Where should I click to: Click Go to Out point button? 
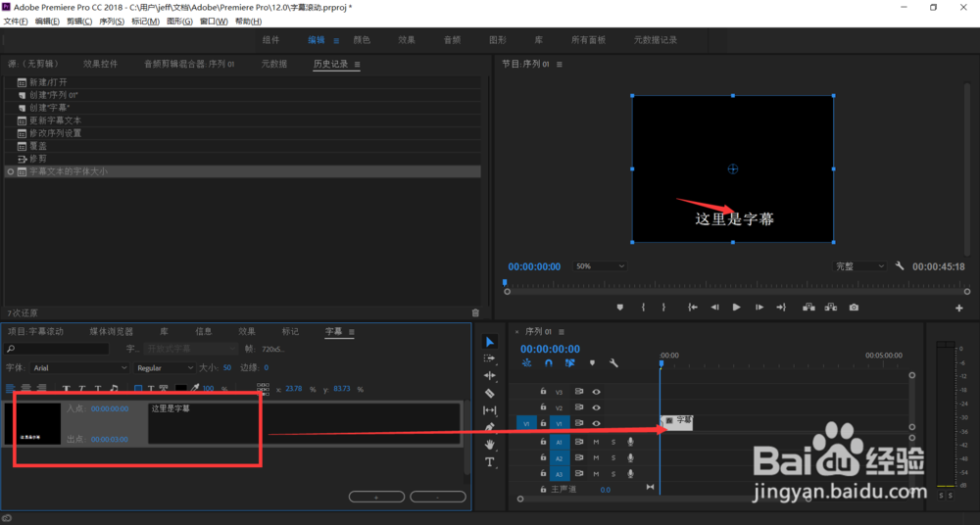point(781,308)
